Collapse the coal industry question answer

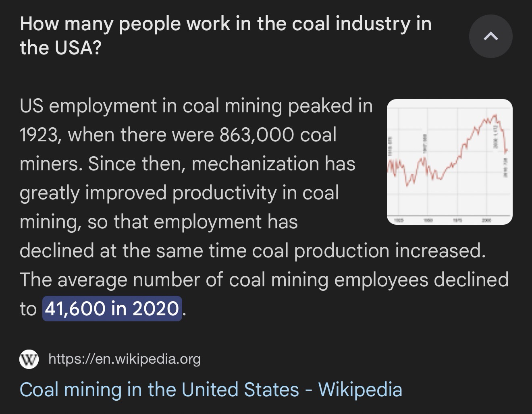tap(490, 37)
